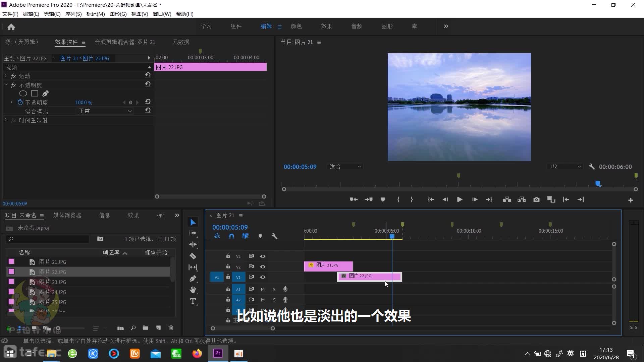Select the Pen tool in tools panel
Viewport: 644px width, 362px height.
[193, 279]
